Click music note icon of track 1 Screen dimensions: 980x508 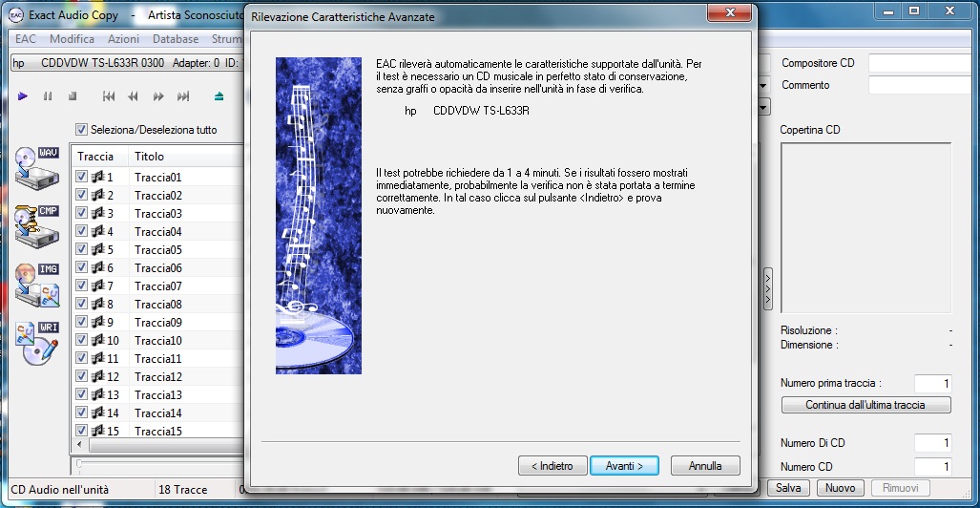coord(97,177)
